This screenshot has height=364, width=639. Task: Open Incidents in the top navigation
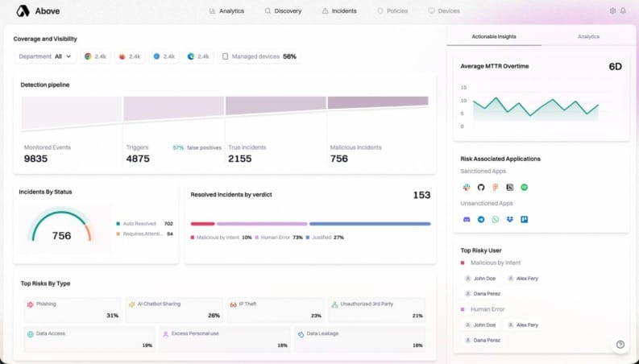pyautogui.click(x=339, y=11)
